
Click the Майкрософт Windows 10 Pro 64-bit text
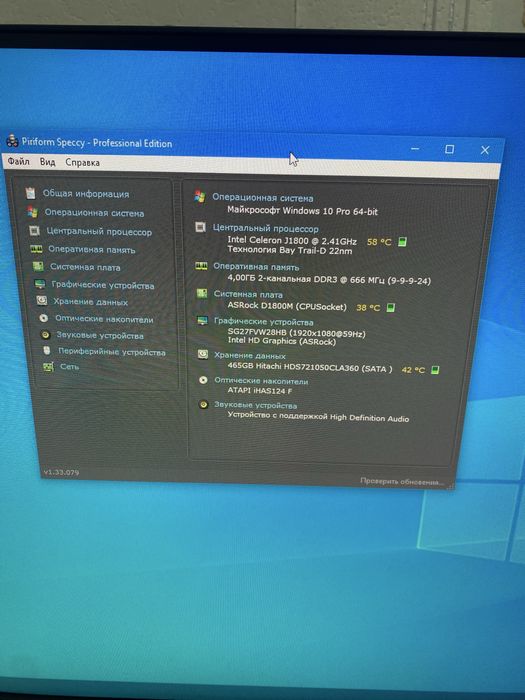[x=302, y=210]
